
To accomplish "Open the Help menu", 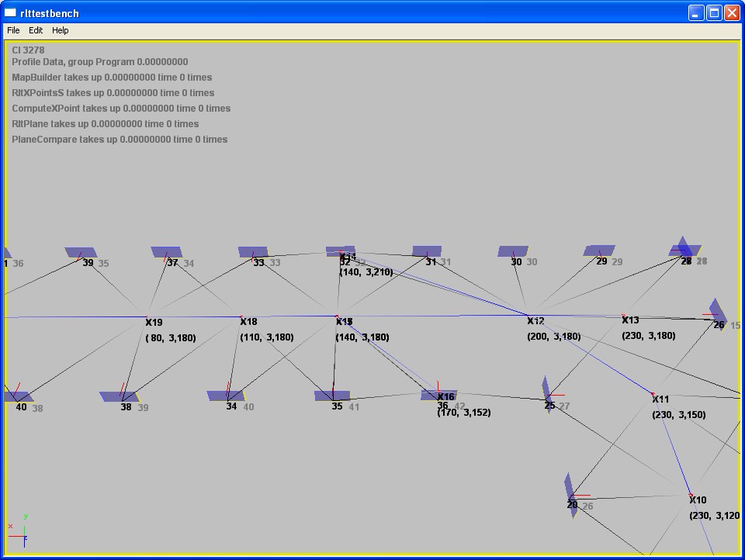I will coord(60,30).
